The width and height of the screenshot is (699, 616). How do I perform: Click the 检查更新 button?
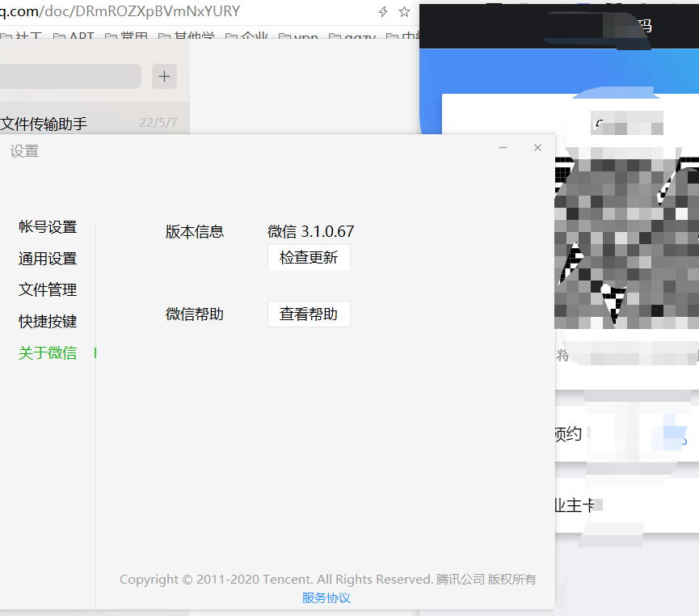point(309,257)
